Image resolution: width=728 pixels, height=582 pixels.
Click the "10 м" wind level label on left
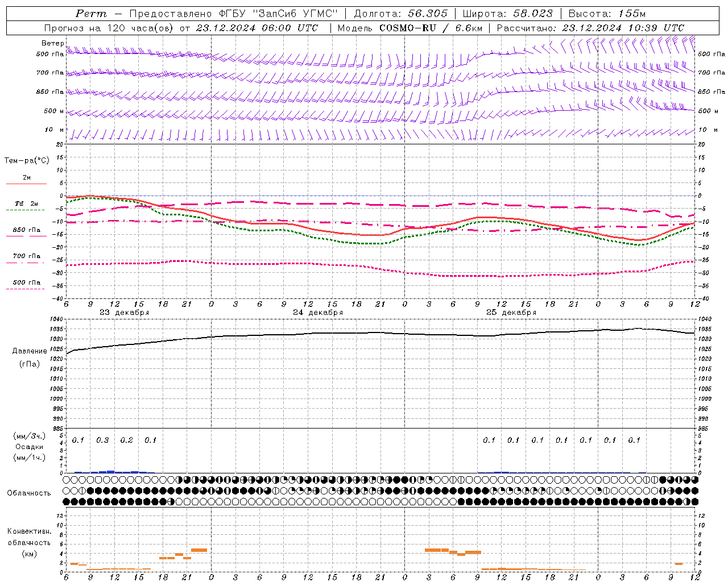click(54, 130)
